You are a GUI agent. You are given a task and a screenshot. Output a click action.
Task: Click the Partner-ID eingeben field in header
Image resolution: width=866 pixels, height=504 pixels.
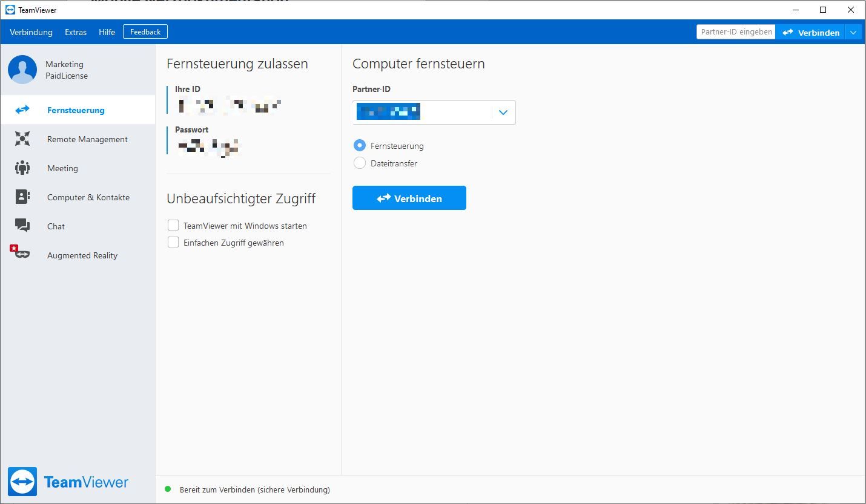click(736, 32)
